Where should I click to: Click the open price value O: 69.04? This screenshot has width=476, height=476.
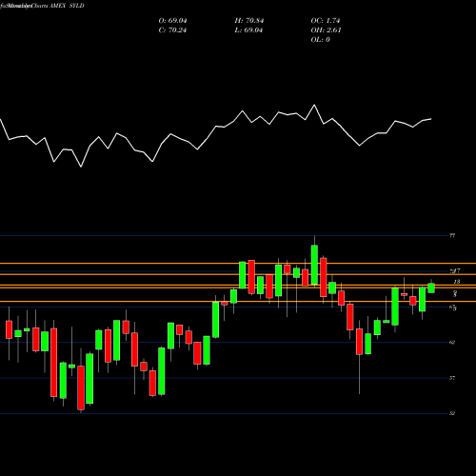172,21
